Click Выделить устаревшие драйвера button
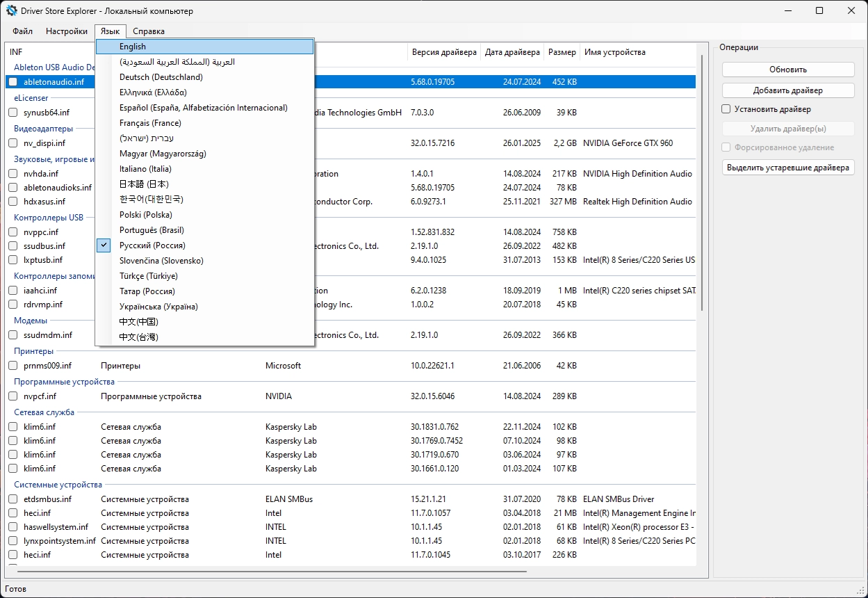 click(x=788, y=168)
